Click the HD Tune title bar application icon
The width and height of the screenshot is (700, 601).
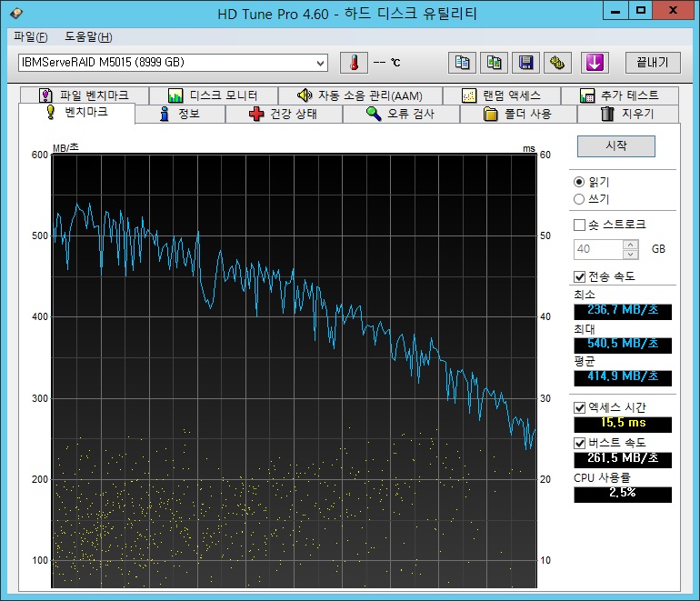(16, 13)
